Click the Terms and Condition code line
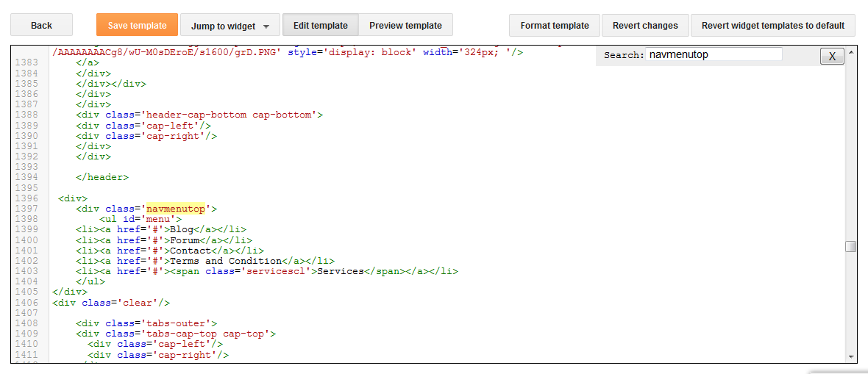Image resolution: width=868 pixels, height=374 pixels. coord(205,261)
